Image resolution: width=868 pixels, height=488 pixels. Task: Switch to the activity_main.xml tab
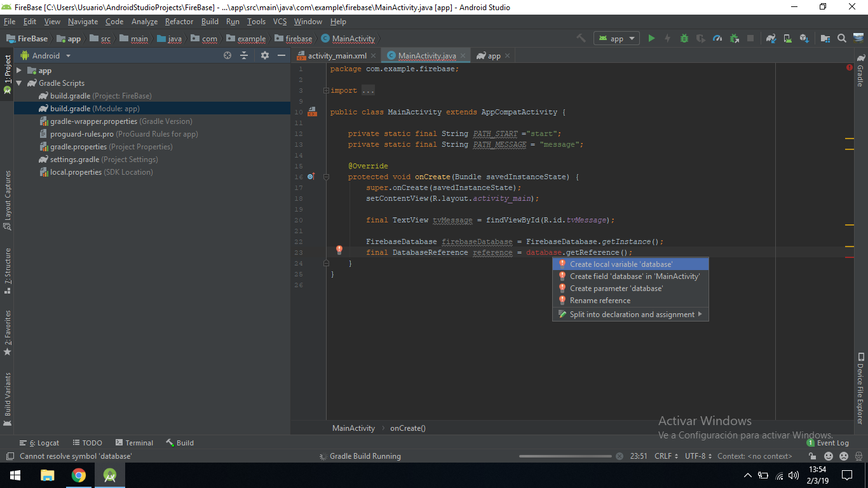click(336, 56)
